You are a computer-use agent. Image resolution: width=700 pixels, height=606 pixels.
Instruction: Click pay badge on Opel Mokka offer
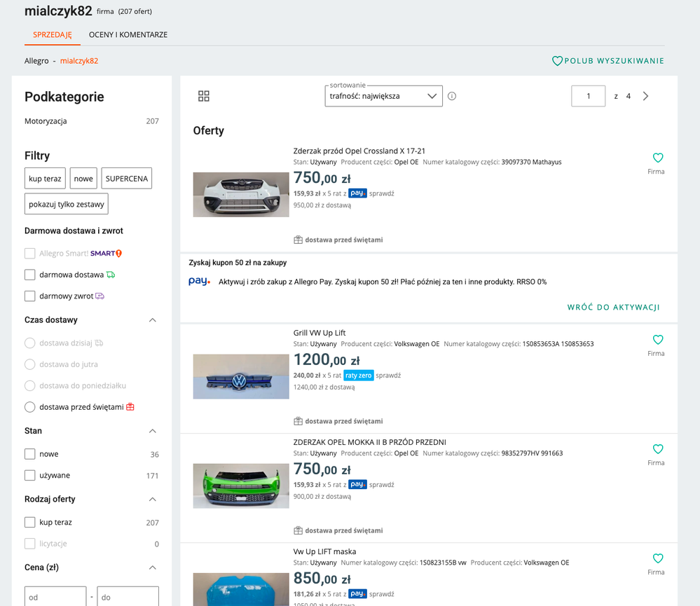(x=357, y=484)
